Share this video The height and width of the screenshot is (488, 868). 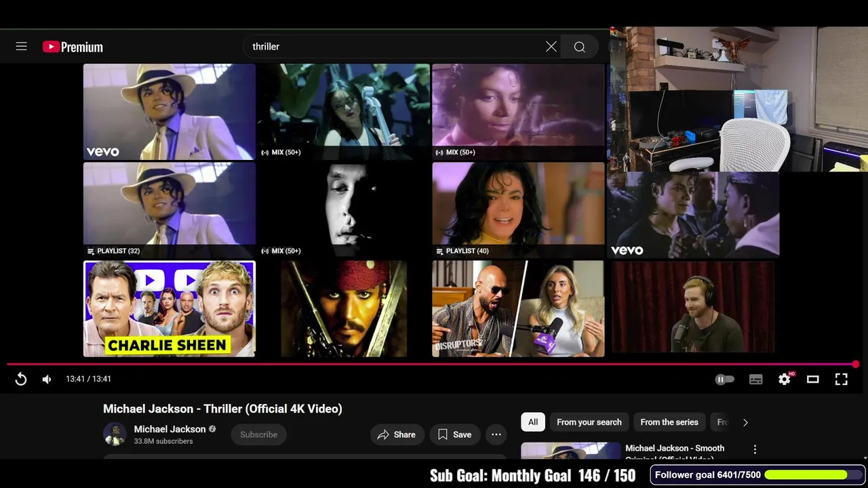pos(397,434)
